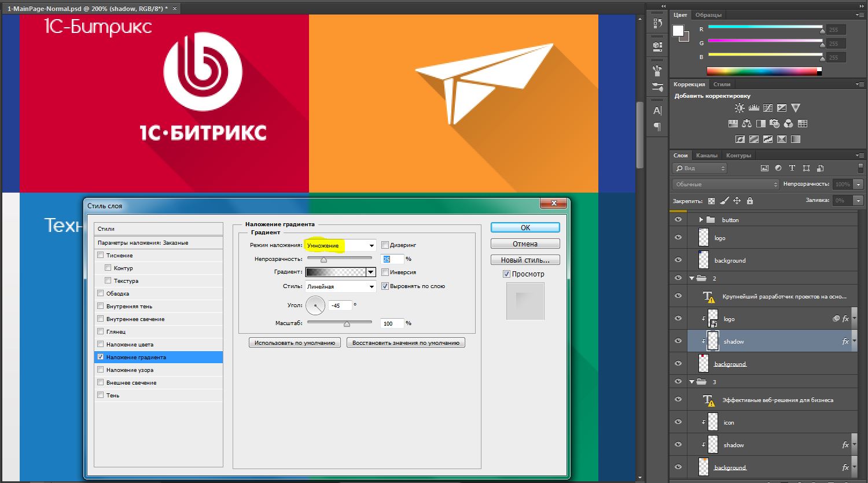Add a Channel Mixer adjustment layer
The width and height of the screenshot is (868, 483).
pos(788,124)
